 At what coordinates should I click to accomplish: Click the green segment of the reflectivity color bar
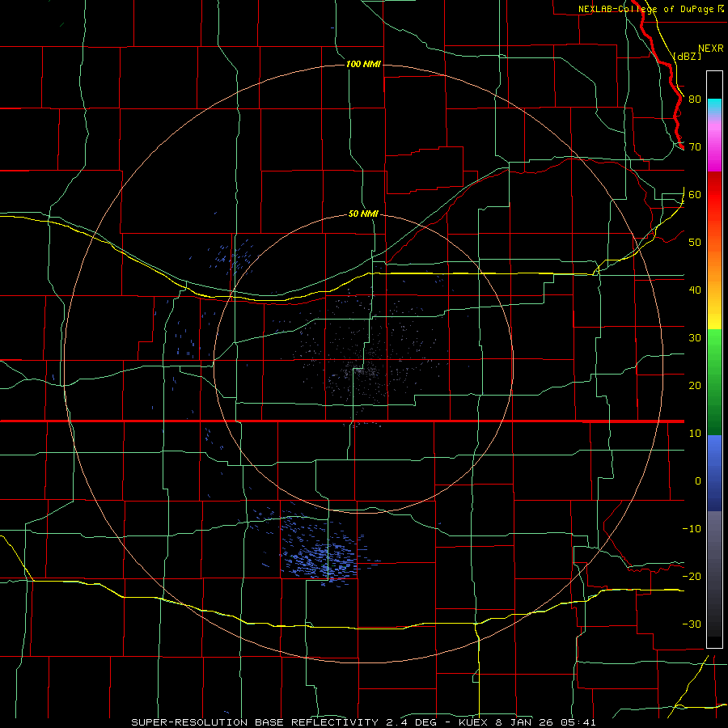click(714, 382)
